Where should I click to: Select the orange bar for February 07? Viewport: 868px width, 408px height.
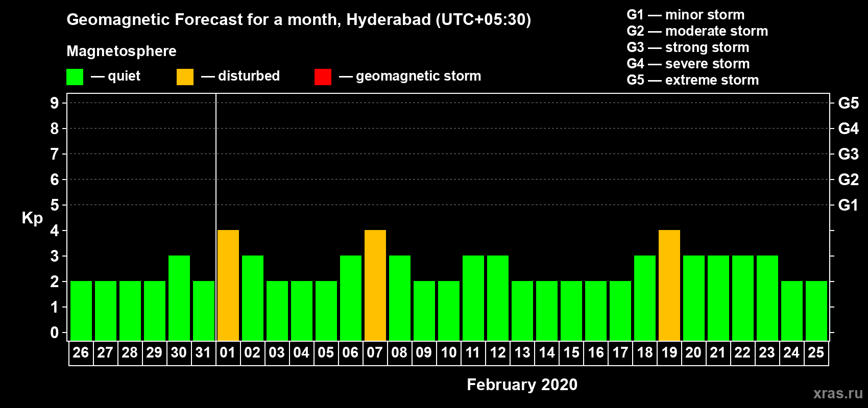click(375, 285)
